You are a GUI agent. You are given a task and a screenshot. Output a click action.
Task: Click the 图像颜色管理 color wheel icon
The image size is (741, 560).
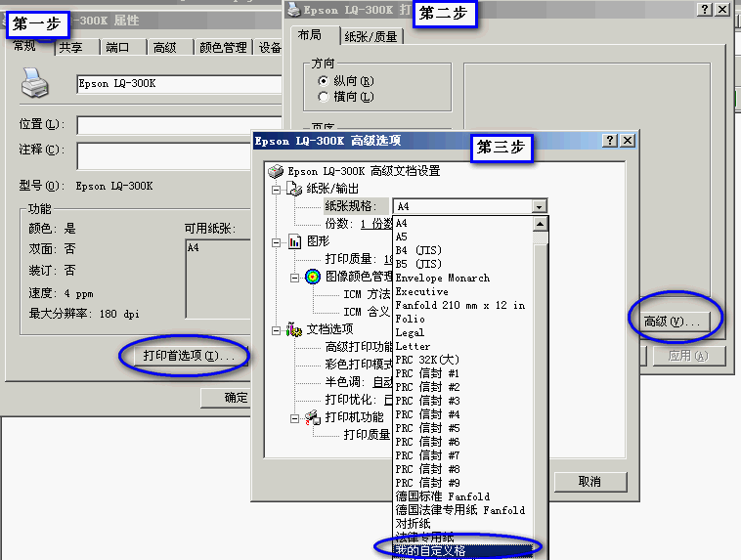[313, 277]
